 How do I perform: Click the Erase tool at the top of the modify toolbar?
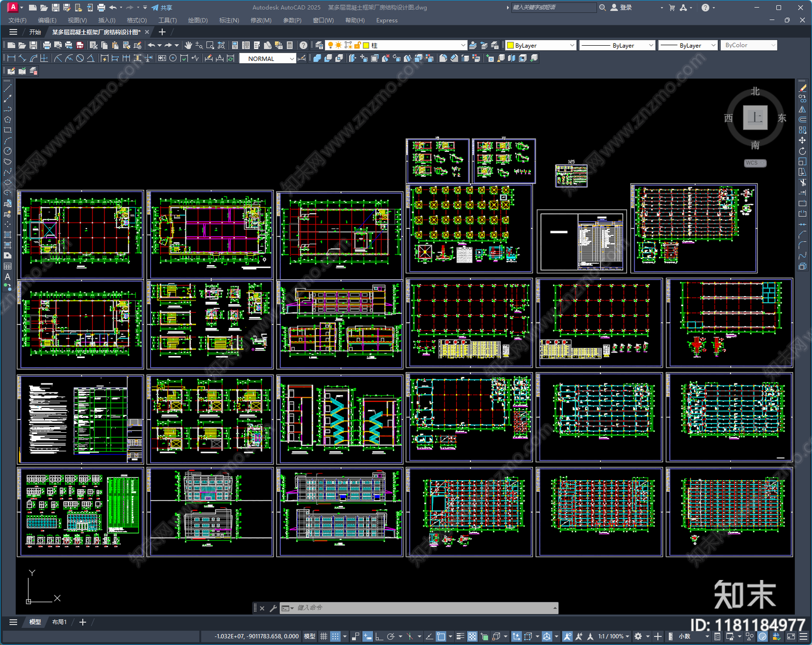click(802, 88)
